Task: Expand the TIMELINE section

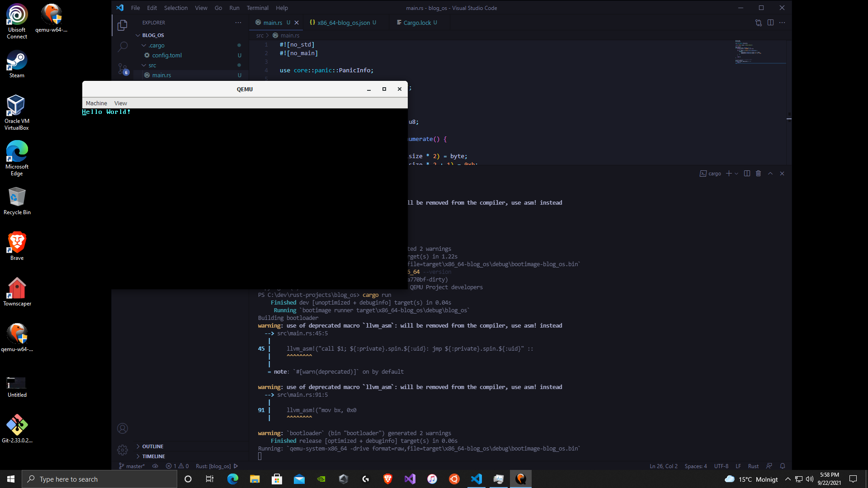Action: [x=154, y=456]
